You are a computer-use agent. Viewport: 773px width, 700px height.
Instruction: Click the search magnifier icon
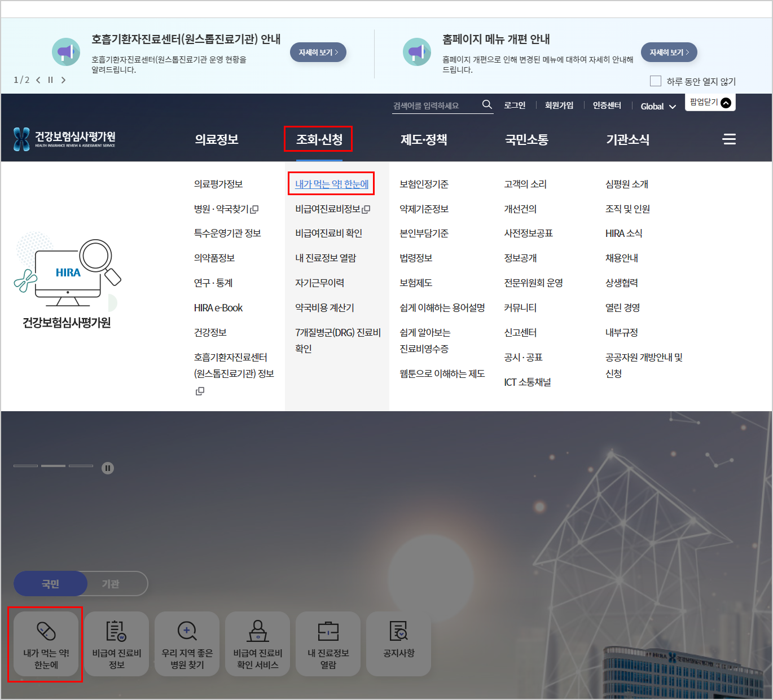point(486,104)
